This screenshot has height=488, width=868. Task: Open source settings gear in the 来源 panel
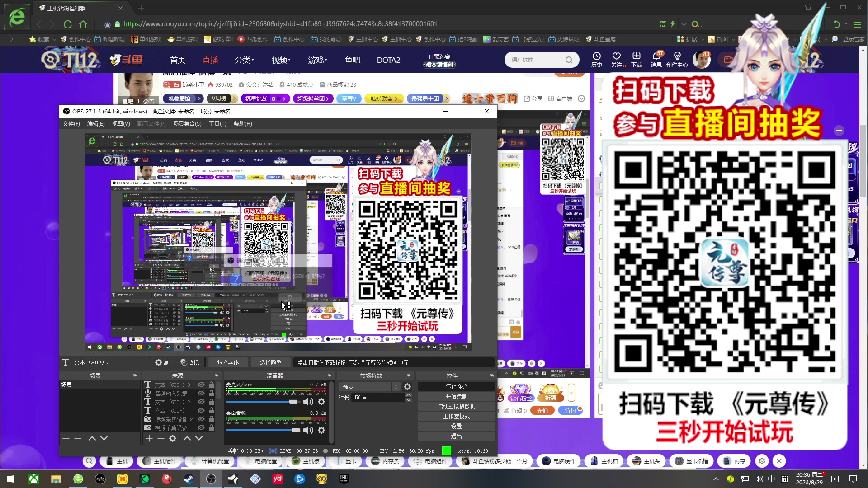[173, 438]
